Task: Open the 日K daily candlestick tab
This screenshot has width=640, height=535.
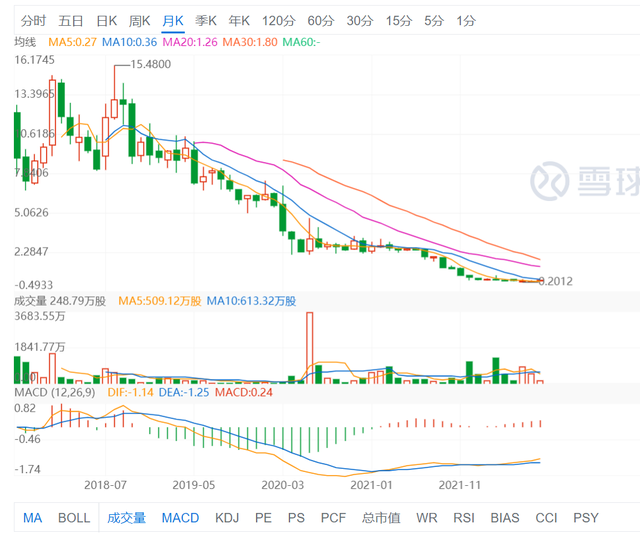Action: tap(107, 20)
